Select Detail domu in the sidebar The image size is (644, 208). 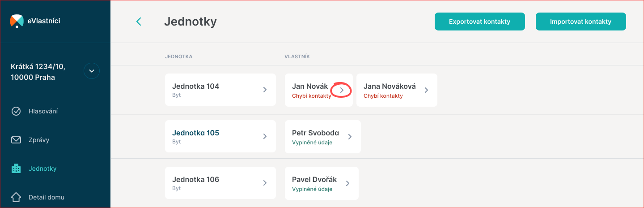point(47,197)
